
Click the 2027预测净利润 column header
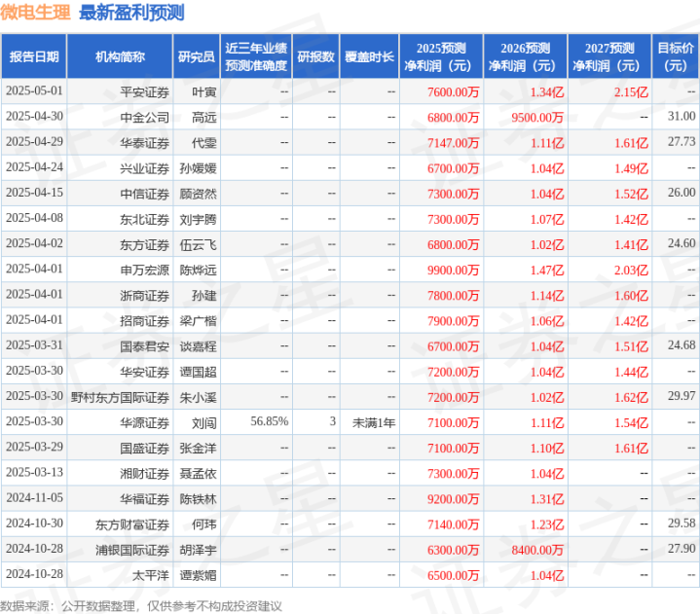(x=609, y=56)
